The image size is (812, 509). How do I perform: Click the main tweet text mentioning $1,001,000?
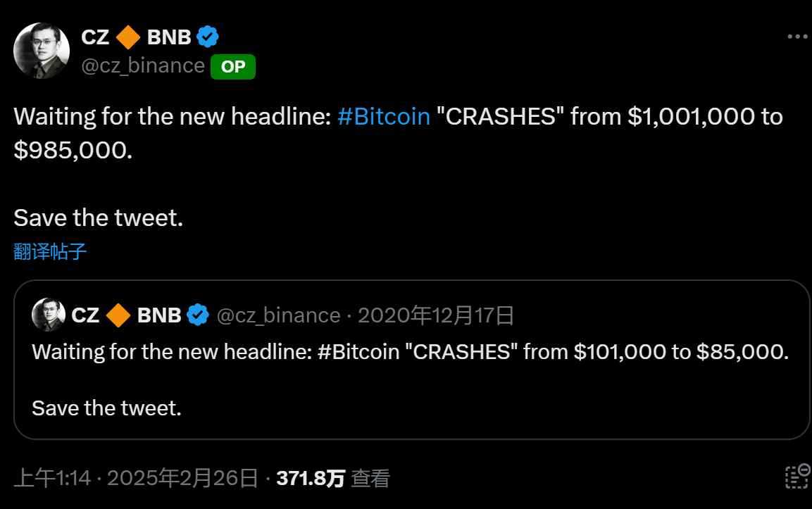(x=398, y=132)
